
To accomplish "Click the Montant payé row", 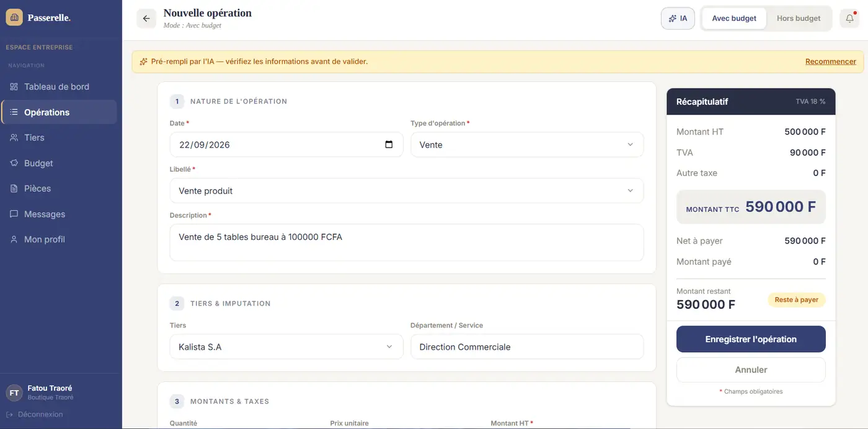I will pyautogui.click(x=751, y=262).
